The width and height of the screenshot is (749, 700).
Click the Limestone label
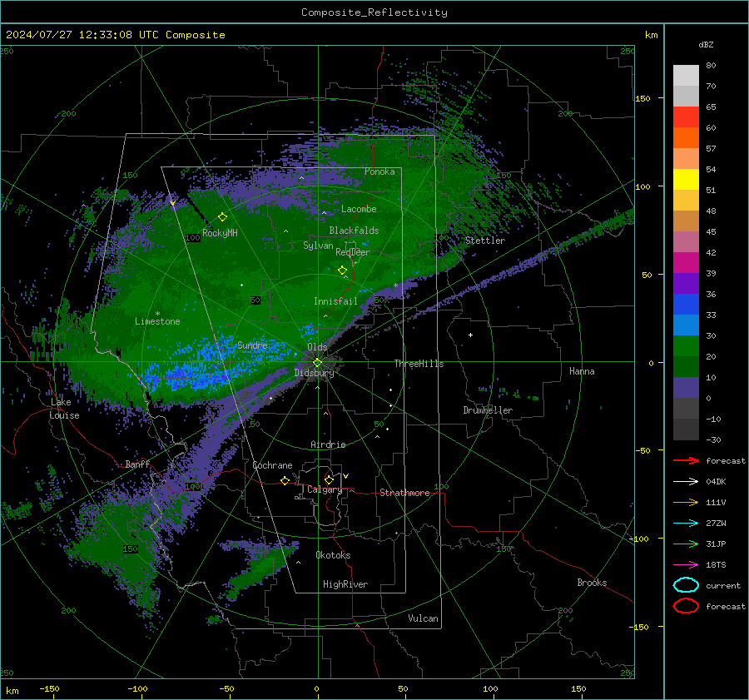click(x=157, y=321)
